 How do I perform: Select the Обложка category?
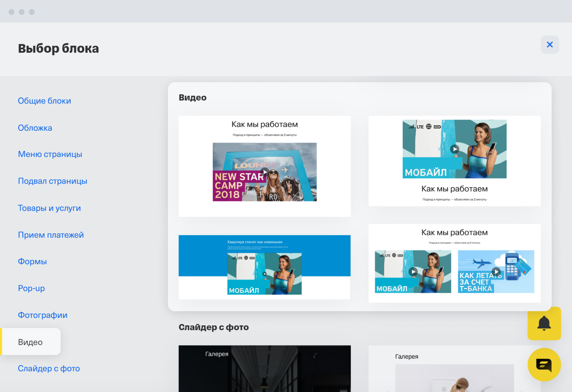[35, 128]
